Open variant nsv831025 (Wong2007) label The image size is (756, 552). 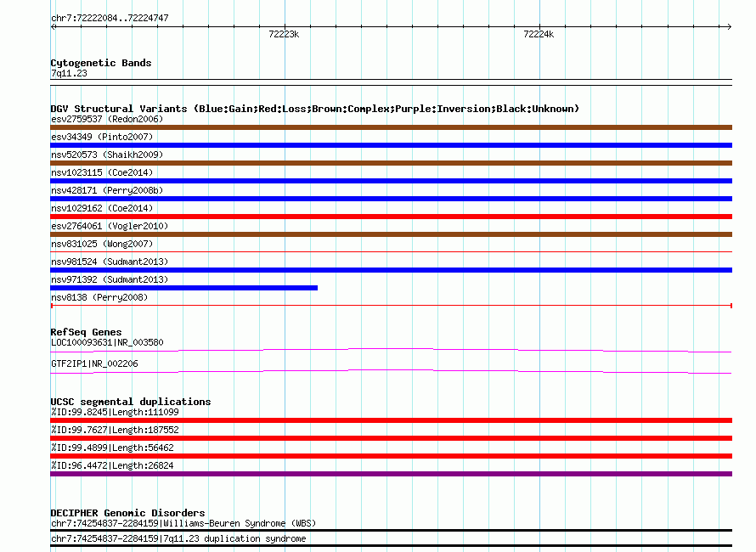tap(102, 244)
